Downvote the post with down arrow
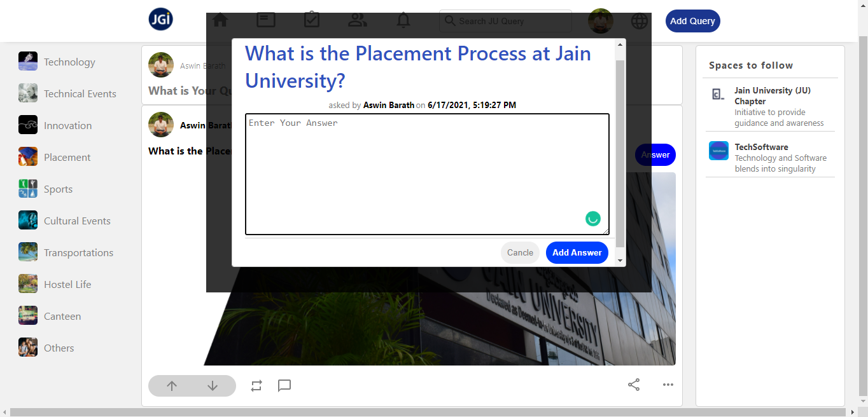Image resolution: width=868 pixels, height=417 pixels. tap(213, 386)
